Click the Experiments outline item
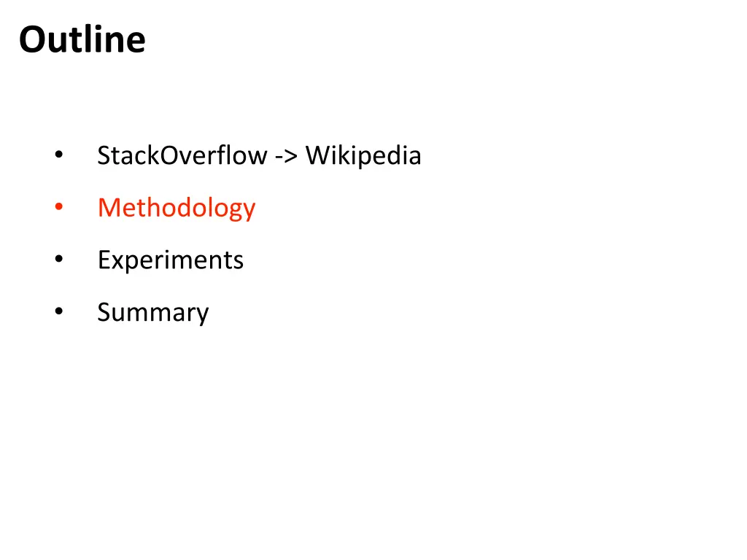 pyautogui.click(x=171, y=260)
